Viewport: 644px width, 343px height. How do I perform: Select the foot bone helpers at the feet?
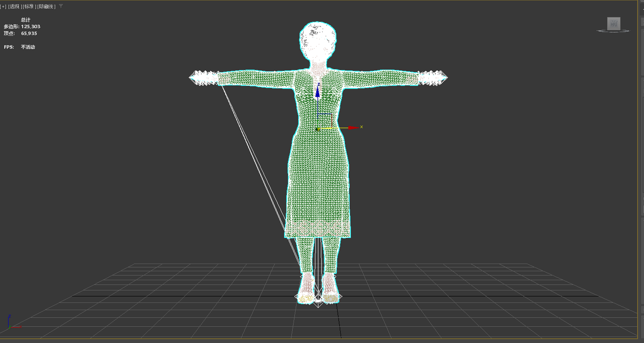pyautogui.click(x=318, y=296)
